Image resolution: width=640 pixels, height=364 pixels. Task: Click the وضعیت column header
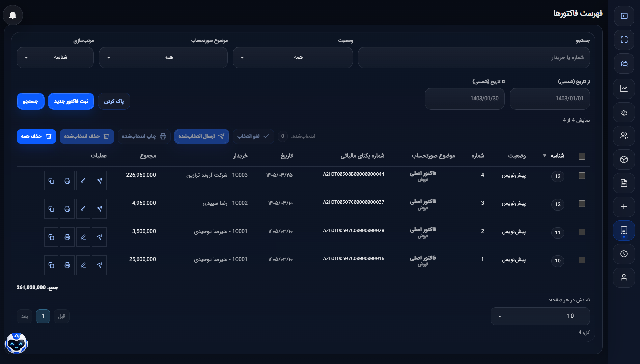tap(517, 156)
